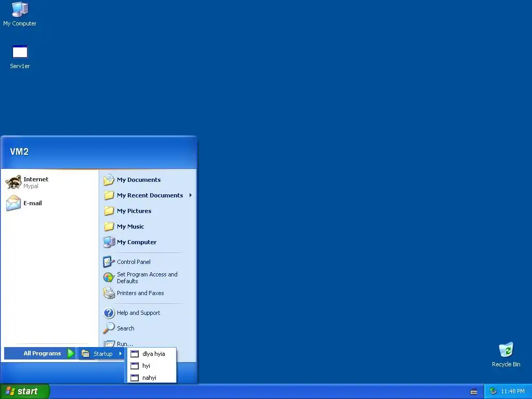The width and height of the screenshot is (532, 399).
Task: Open My Documents folder
Action: click(x=148, y=180)
